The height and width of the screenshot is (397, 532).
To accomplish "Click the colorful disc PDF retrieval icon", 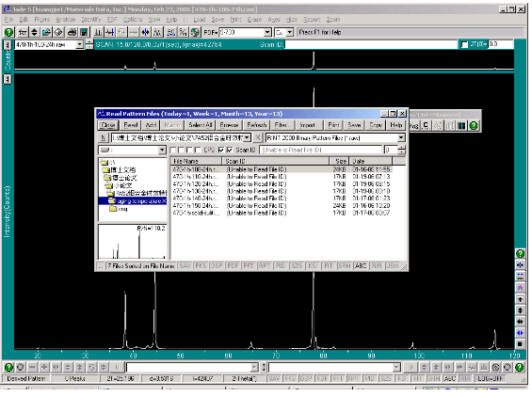I will (195, 32).
